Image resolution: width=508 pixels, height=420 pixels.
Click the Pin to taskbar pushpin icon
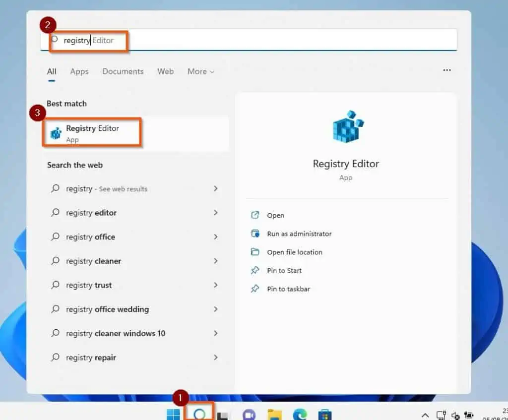pos(255,289)
